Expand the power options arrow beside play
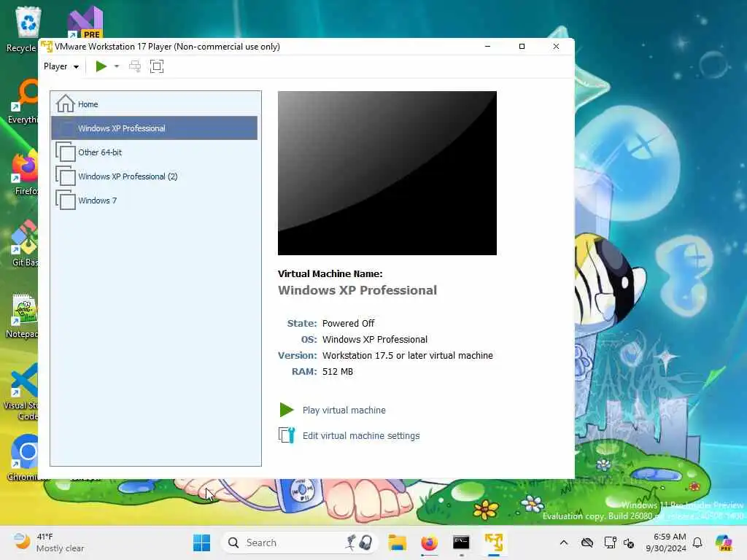Image resolution: width=747 pixels, height=560 pixels. coord(117,66)
